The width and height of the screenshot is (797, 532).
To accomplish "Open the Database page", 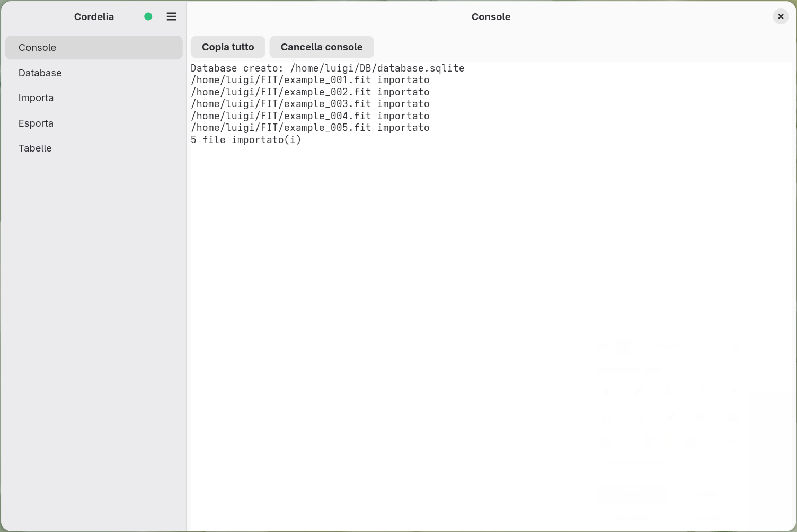I will click(94, 73).
